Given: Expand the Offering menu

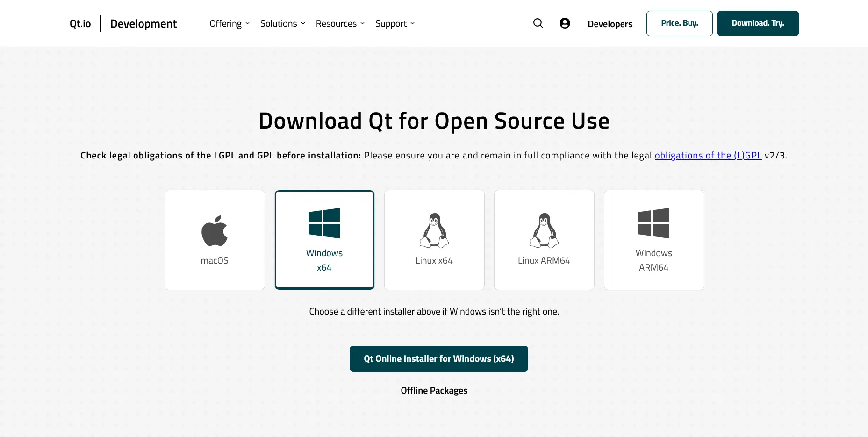Looking at the screenshot, I should coord(230,23).
